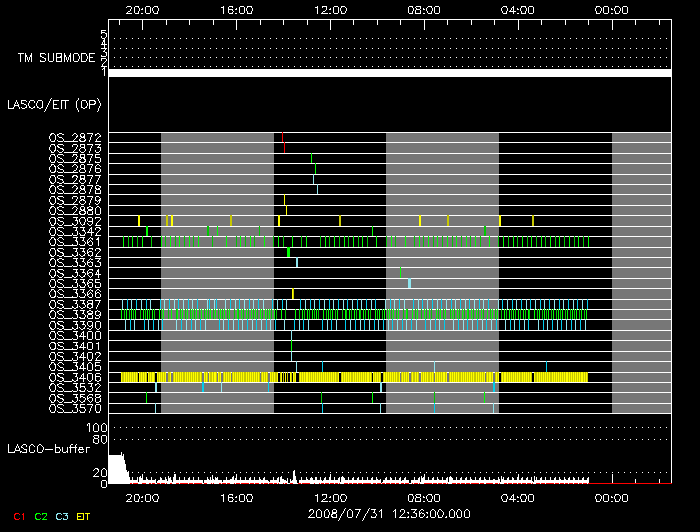The height and width of the screenshot is (532, 700).
Task: Click the 00:00 tick on bottom axis
Action: [x=611, y=497]
